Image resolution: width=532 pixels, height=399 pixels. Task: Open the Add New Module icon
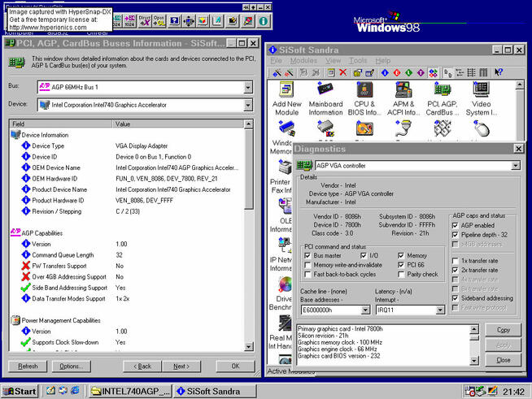pos(286,98)
